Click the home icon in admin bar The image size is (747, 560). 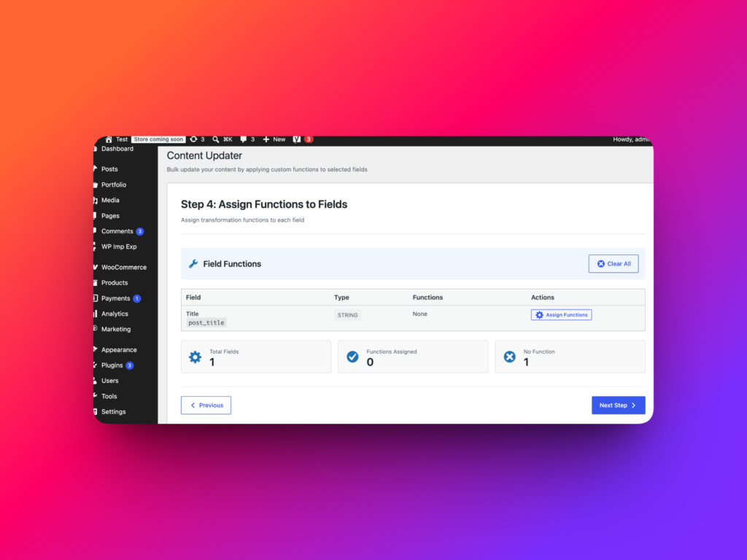[x=109, y=139]
